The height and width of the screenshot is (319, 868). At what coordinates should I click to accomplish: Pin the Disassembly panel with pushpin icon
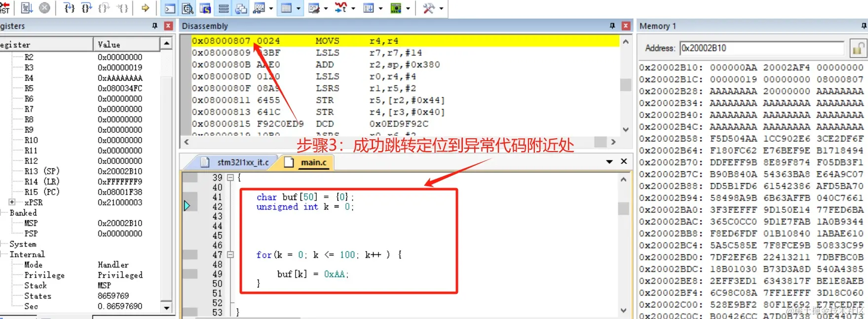tap(612, 26)
